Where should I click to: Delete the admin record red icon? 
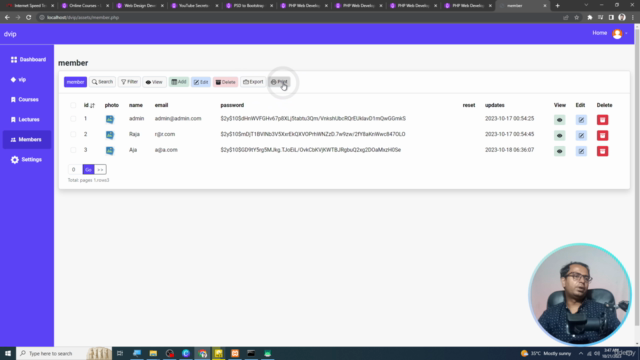point(602,120)
